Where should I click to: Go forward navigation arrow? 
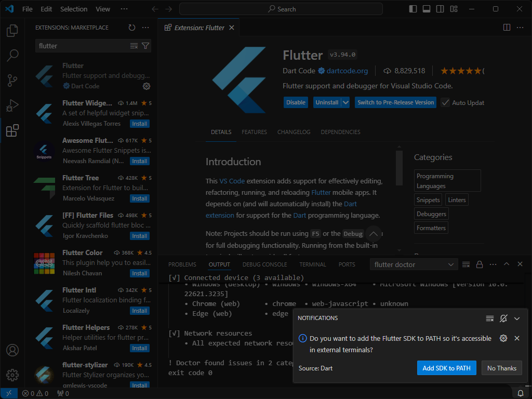pos(169,9)
